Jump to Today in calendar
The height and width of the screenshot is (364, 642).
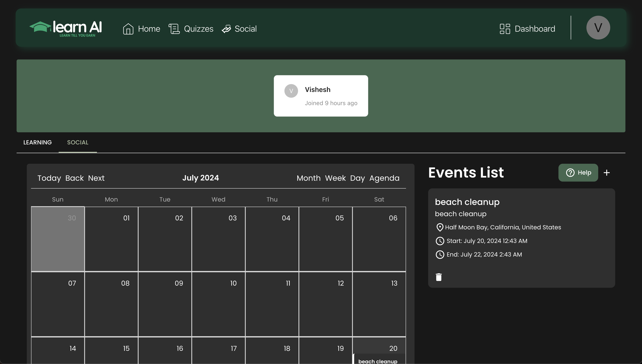[49, 178]
